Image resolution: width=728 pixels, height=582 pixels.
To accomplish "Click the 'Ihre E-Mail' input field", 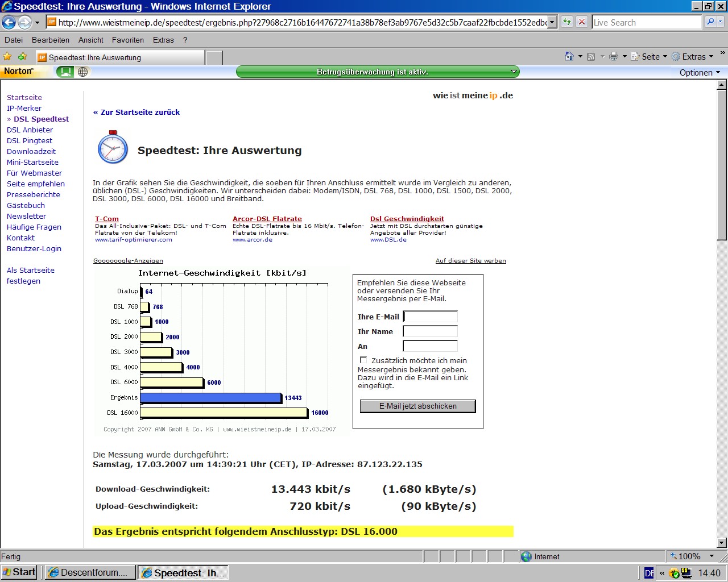I will click(x=430, y=317).
